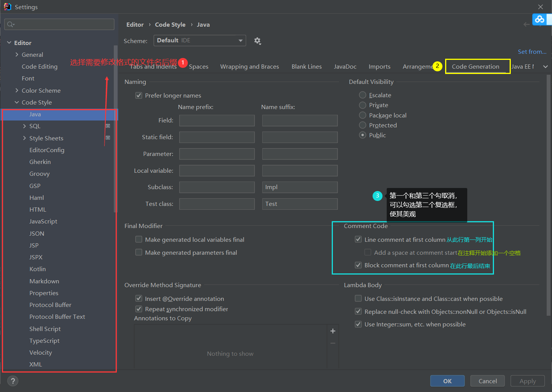
Task: Expand the General tree node
Action: tap(17, 55)
